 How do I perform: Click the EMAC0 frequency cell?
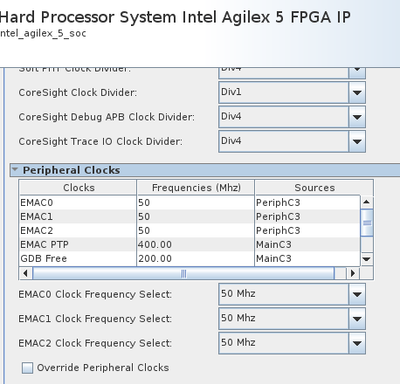195,202
